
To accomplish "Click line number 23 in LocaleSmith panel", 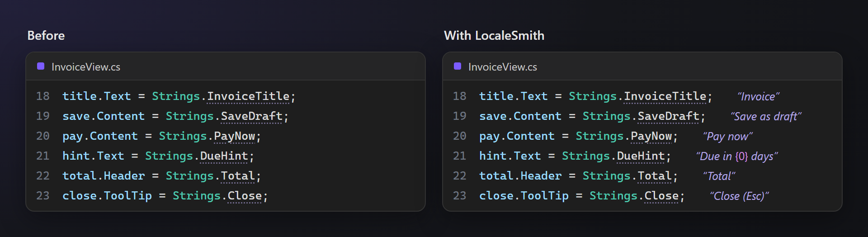I will [460, 196].
